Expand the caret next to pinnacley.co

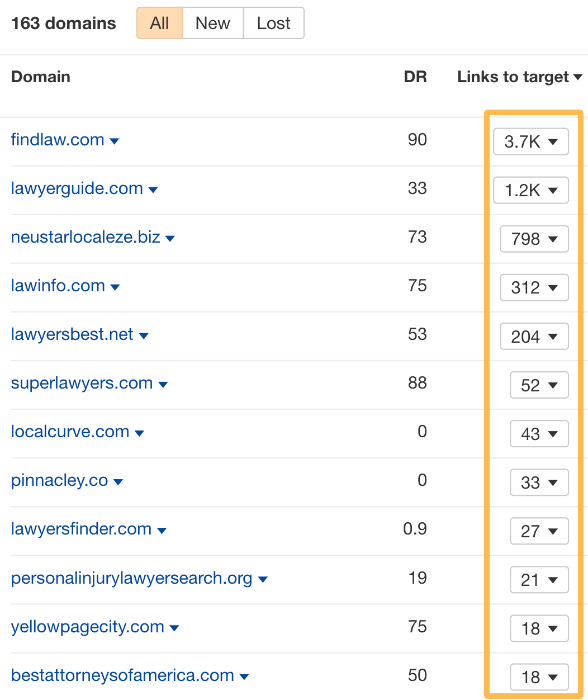pos(118,482)
